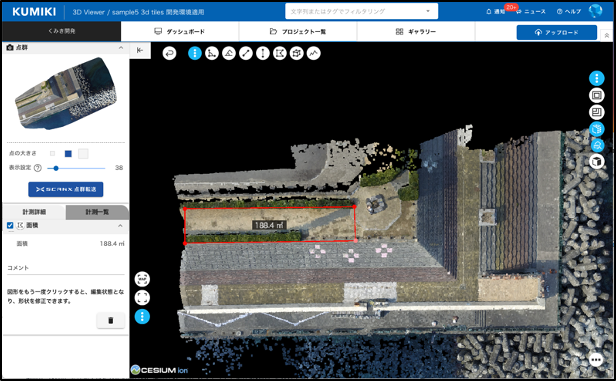The height and width of the screenshot is (381, 616).
Task: Select the largest point size option
Action: tap(83, 154)
